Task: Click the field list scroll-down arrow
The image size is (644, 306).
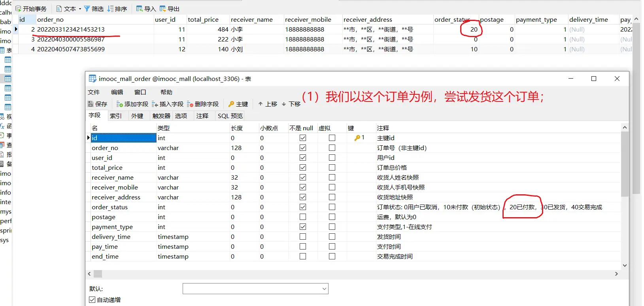Action: (625, 265)
